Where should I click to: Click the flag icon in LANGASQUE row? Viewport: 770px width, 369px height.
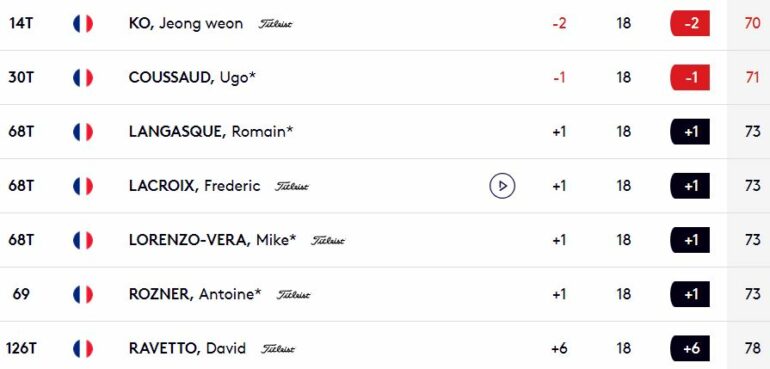point(83,132)
